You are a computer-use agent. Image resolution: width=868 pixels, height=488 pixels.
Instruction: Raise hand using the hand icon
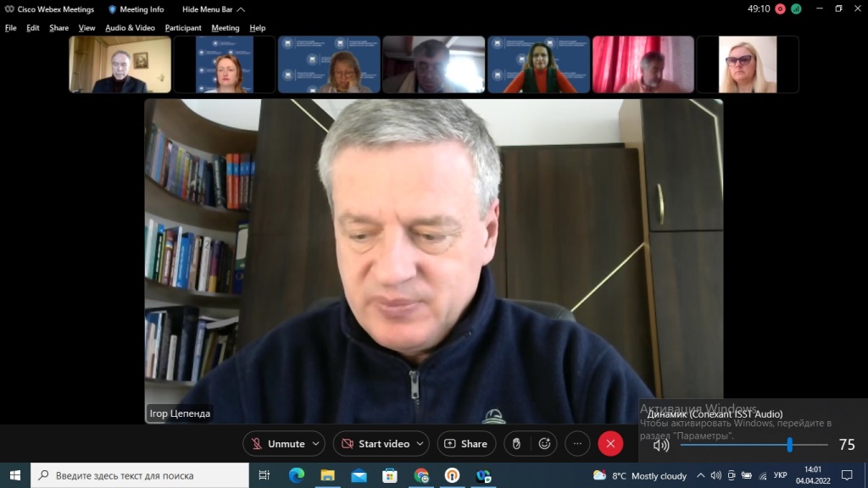[516, 444]
